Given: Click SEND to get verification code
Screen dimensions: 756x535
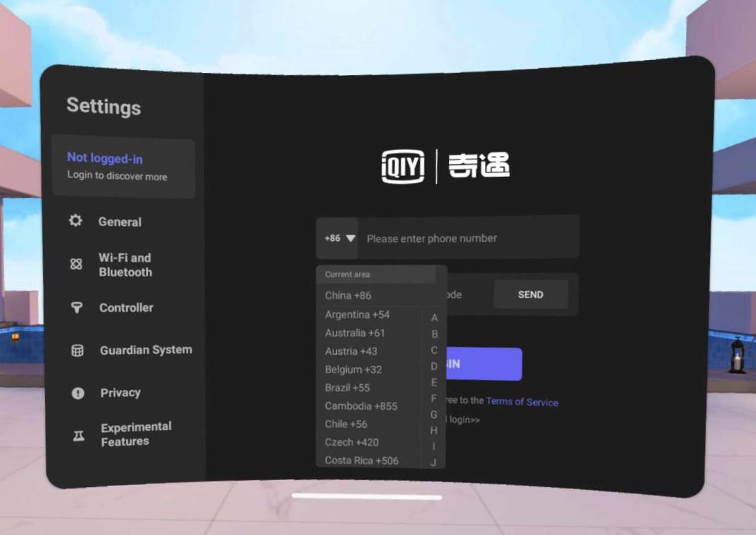Looking at the screenshot, I should [531, 295].
